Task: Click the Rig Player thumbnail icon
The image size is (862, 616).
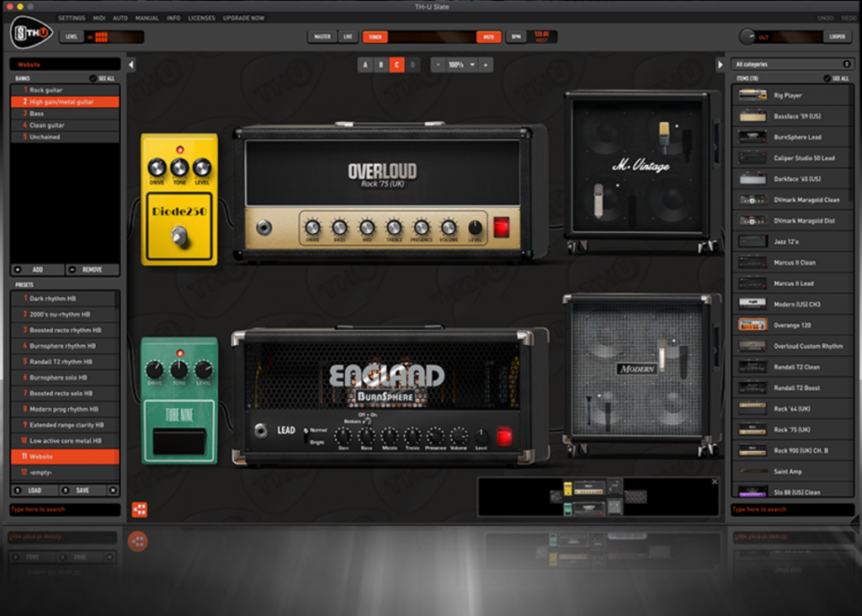Action: pyautogui.click(x=753, y=95)
